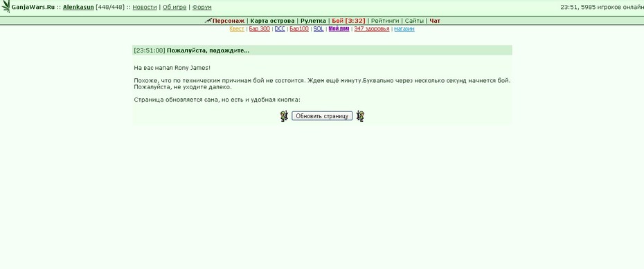Click the 'На вас напал Rony James!' text

point(172,67)
